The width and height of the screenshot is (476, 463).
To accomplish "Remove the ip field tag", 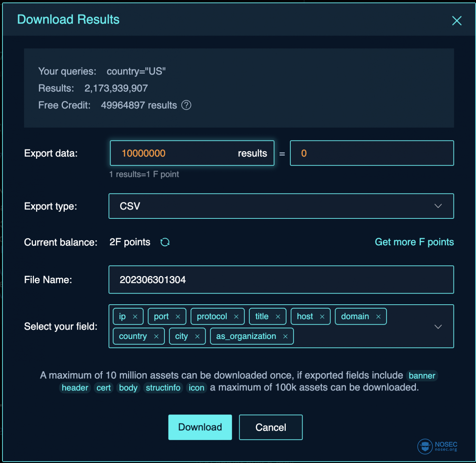I will click(x=135, y=316).
